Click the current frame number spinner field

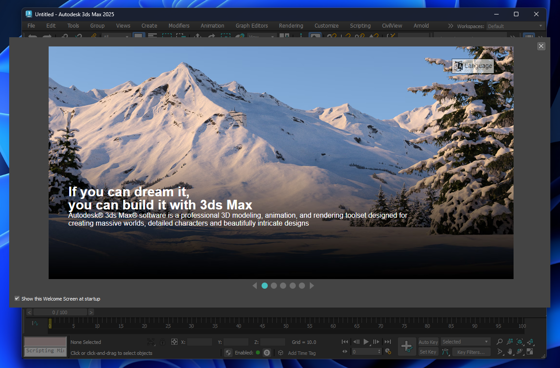click(366, 352)
